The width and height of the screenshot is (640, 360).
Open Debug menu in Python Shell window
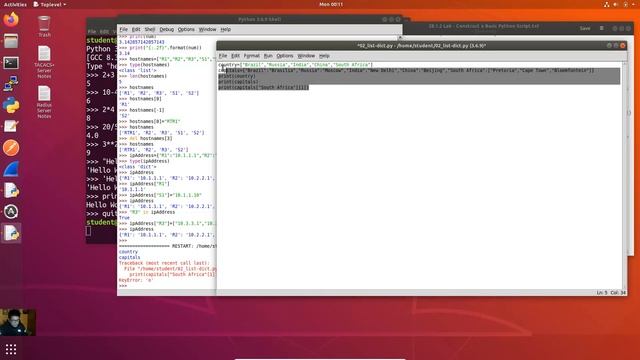[x=167, y=29]
